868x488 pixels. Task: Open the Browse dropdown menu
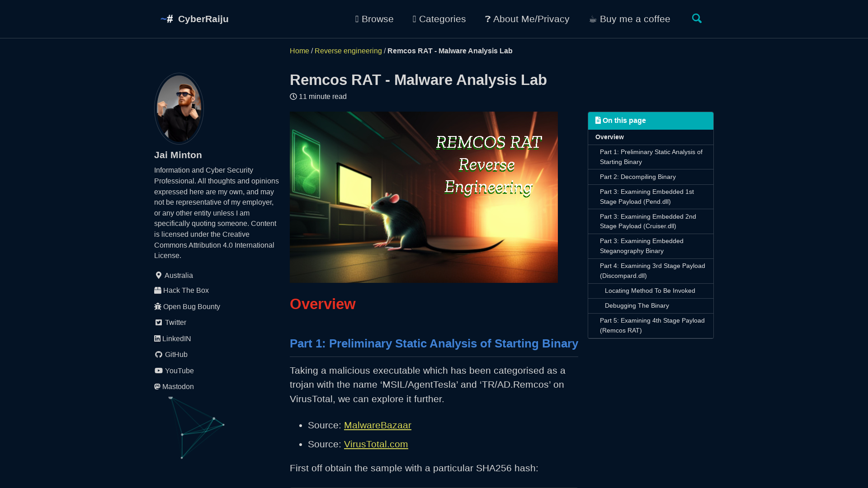(374, 19)
